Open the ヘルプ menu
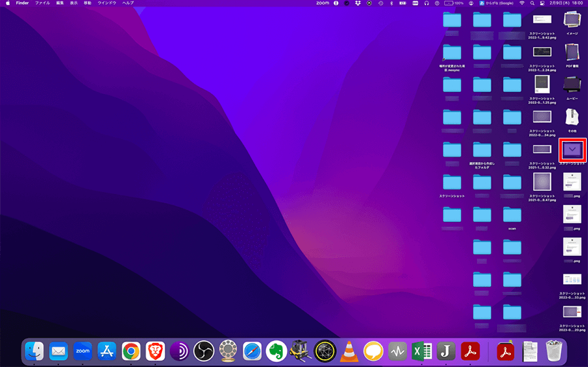 pos(128,3)
